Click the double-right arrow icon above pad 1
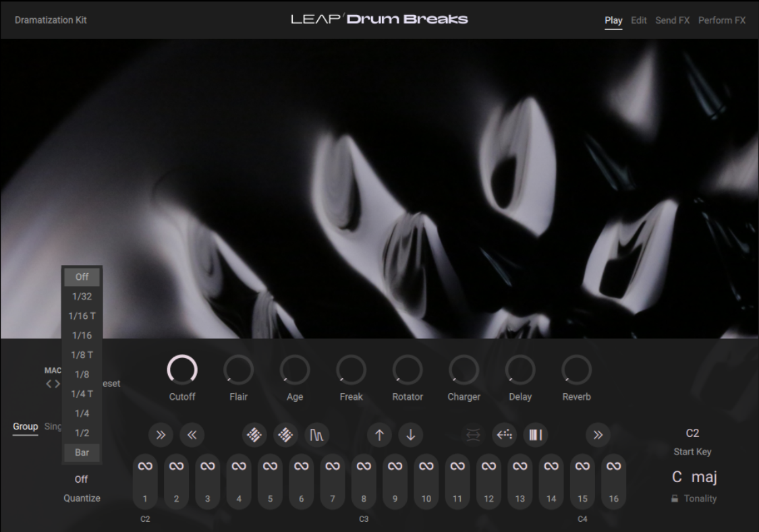 pos(161,435)
